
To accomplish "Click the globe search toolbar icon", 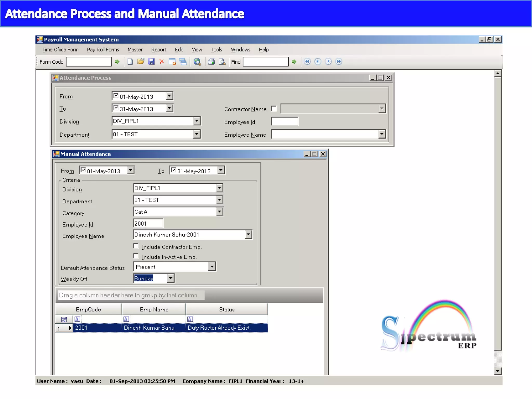I will 197,62.
